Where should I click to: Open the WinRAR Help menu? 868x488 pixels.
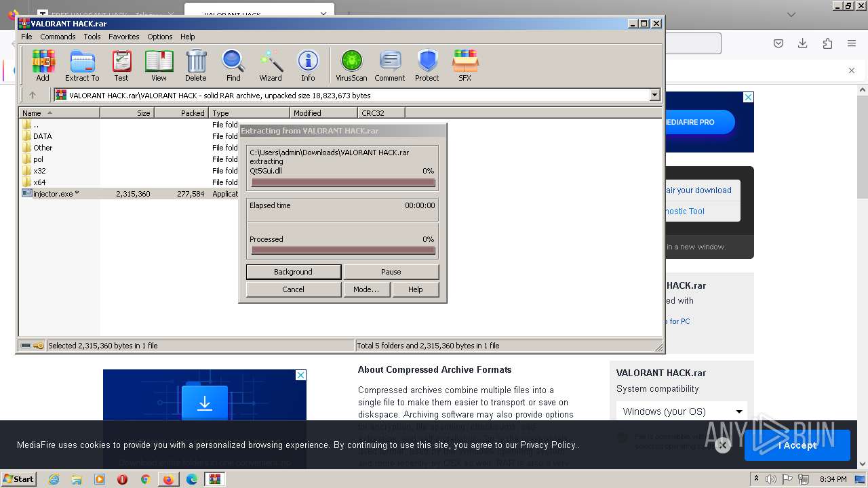pyautogui.click(x=188, y=37)
